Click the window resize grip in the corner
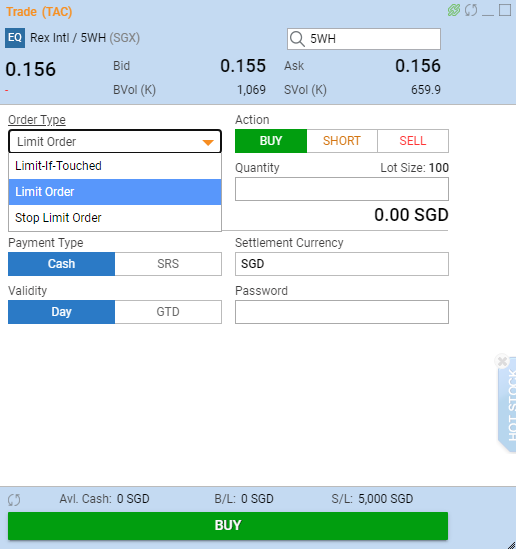The height and width of the screenshot is (549, 516). point(511,544)
